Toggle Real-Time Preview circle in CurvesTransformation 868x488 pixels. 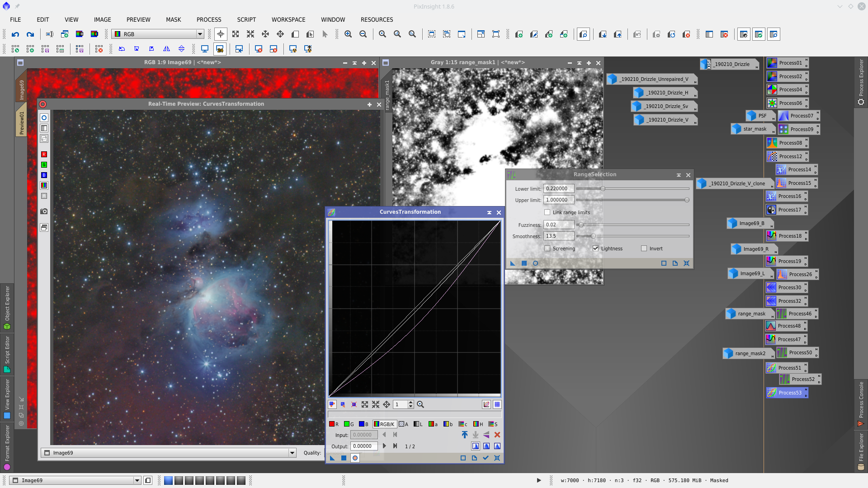(355, 458)
